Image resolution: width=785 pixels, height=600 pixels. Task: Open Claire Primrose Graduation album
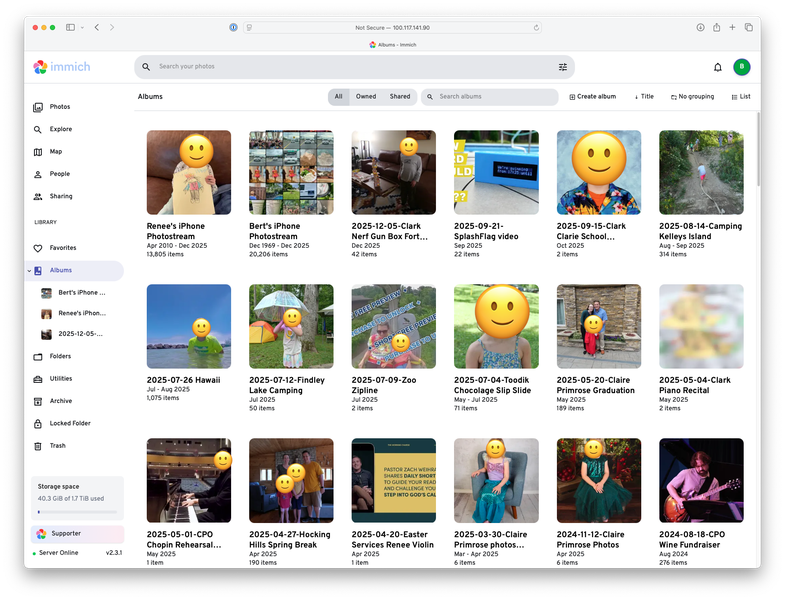(x=599, y=327)
